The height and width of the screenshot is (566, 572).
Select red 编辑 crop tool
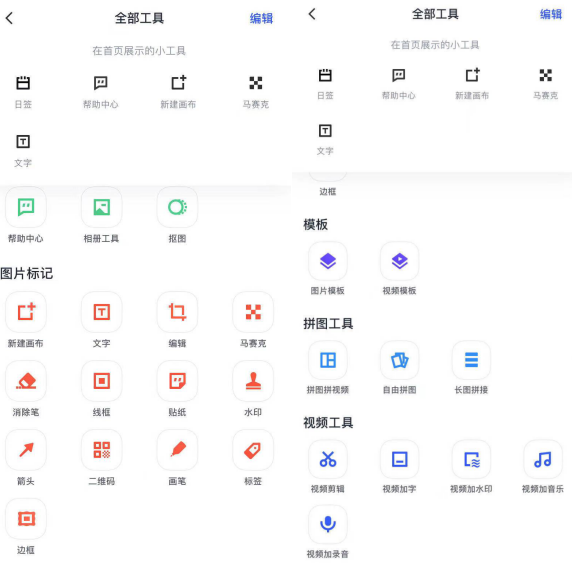click(177, 312)
